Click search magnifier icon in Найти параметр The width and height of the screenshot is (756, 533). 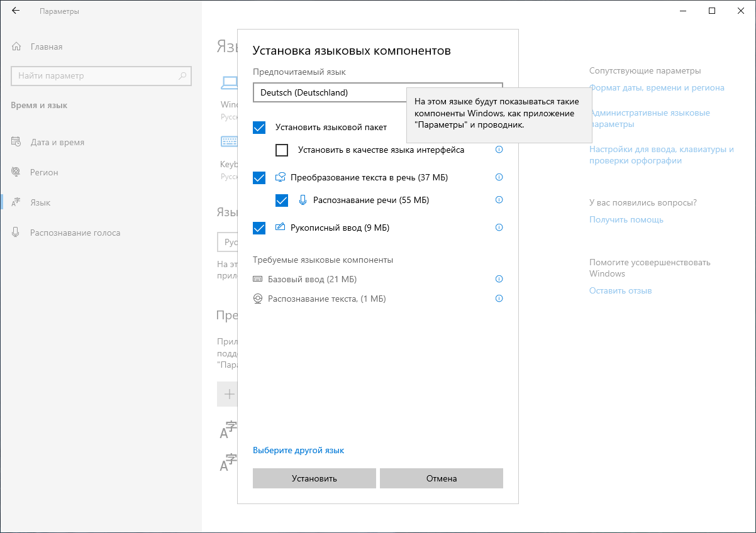[182, 76]
